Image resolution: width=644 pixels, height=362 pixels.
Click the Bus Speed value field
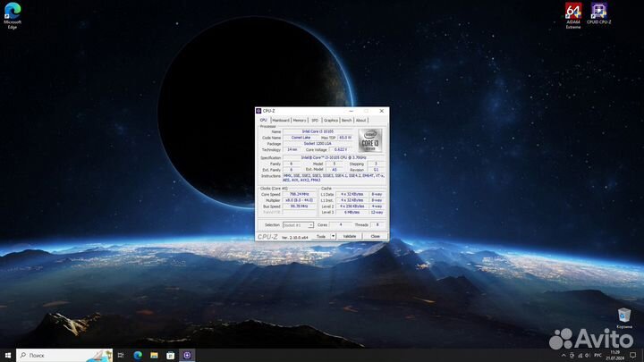click(299, 206)
